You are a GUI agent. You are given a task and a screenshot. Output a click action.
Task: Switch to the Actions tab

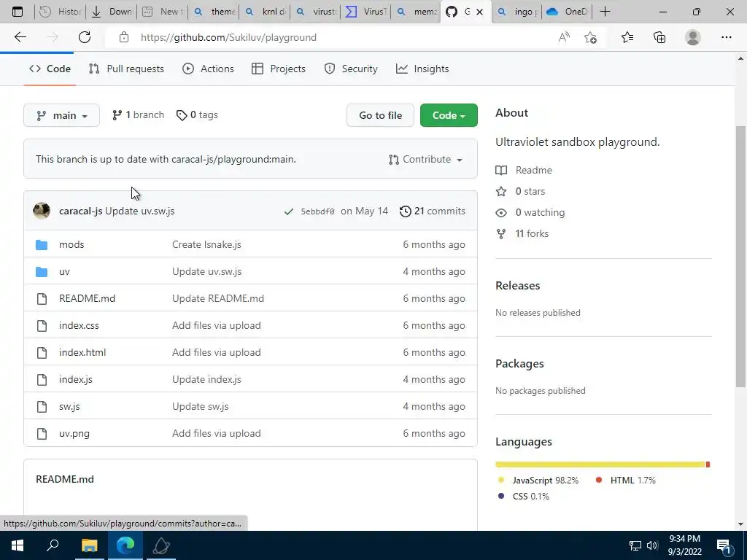(208, 69)
